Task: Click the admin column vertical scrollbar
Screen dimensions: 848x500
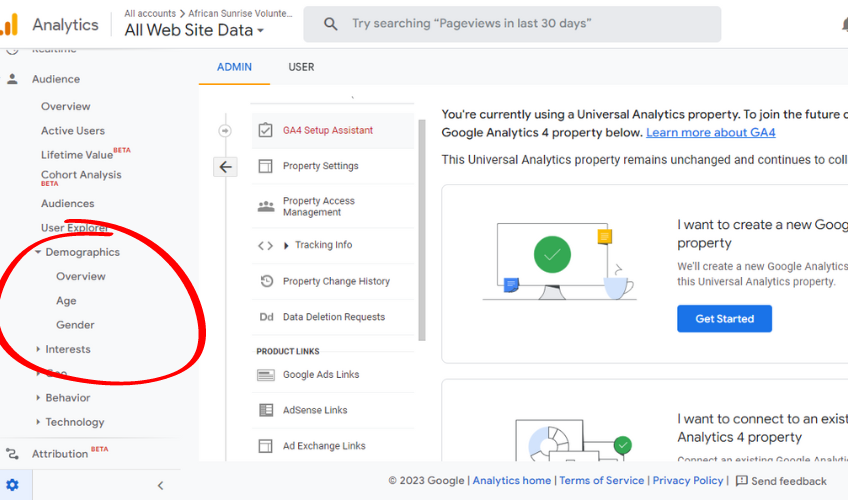Action: (x=422, y=230)
